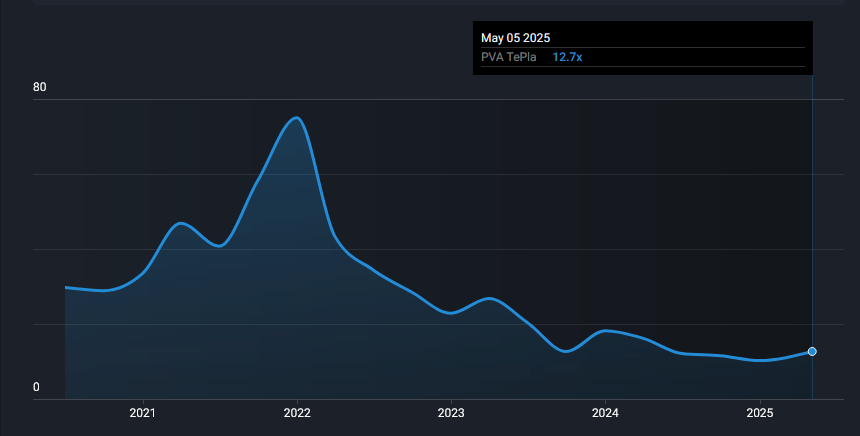Click the 2024 x-axis label

[605, 413]
